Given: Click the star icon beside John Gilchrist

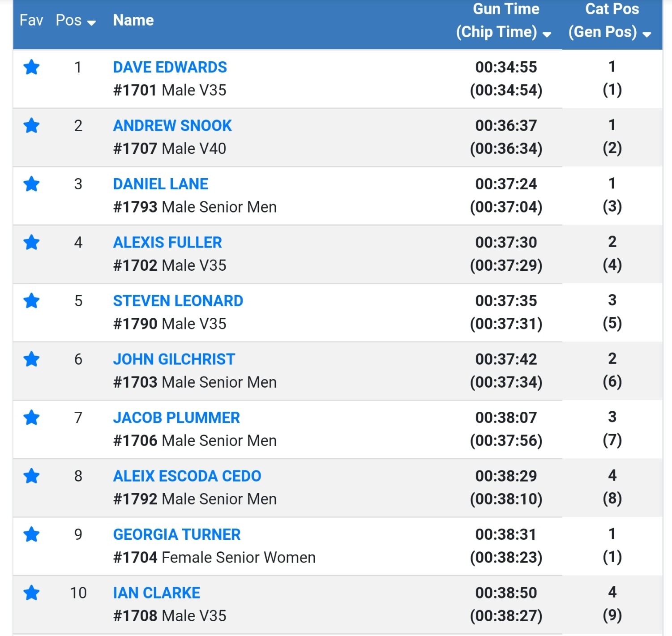Looking at the screenshot, I should (31, 359).
